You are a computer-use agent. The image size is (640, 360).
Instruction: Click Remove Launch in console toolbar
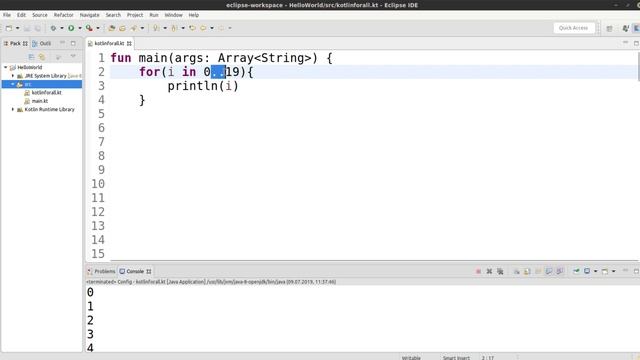point(489,271)
